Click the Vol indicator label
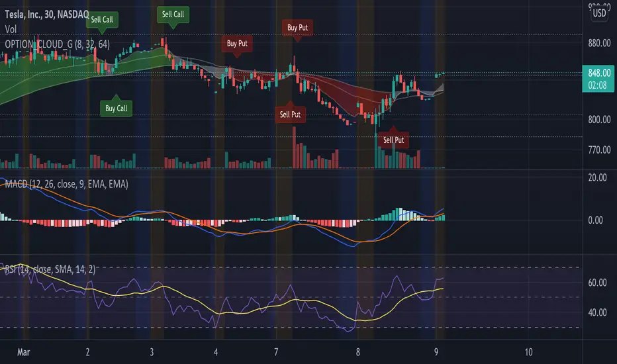This screenshot has width=617, height=364. pyautogui.click(x=11, y=29)
